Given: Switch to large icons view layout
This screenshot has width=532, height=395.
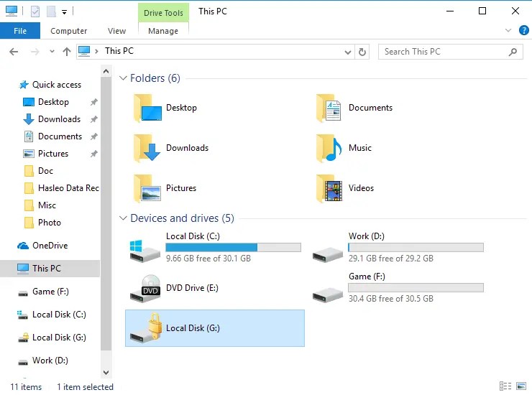Looking at the screenshot, I should coord(521,386).
